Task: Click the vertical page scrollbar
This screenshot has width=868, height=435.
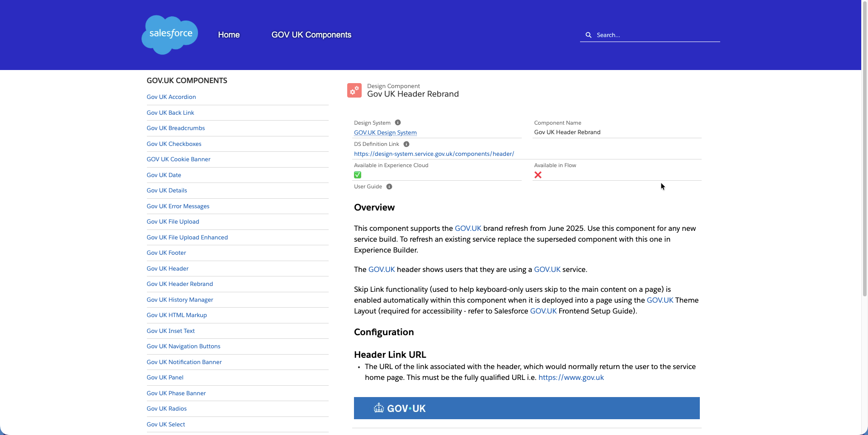Action: pos(864,181)
